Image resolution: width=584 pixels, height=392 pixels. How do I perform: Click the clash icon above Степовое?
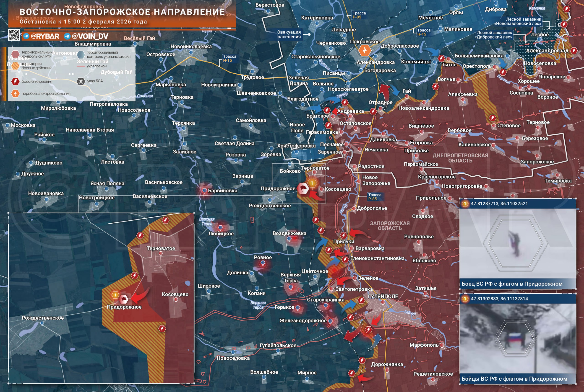(x=493, y=118)
